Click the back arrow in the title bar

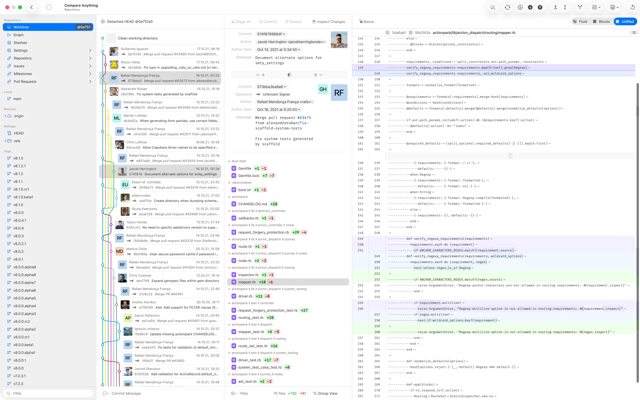coord(31,7)
